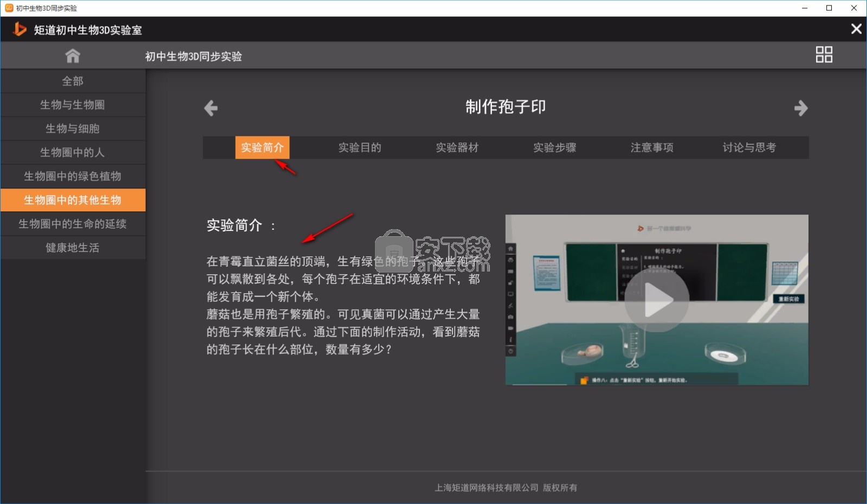Screen dimensions: 867x504
Task: Minimize the application window
Action: (805, 8)
